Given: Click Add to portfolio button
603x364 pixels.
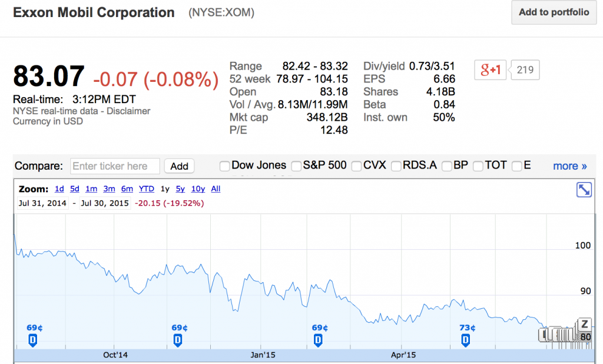Looking at the screenshot, I should 554,12.
